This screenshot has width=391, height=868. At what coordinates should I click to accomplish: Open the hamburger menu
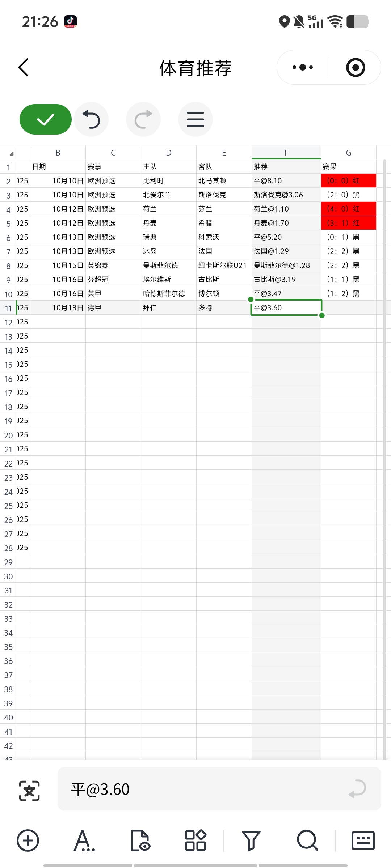click(x=195, y=119)
